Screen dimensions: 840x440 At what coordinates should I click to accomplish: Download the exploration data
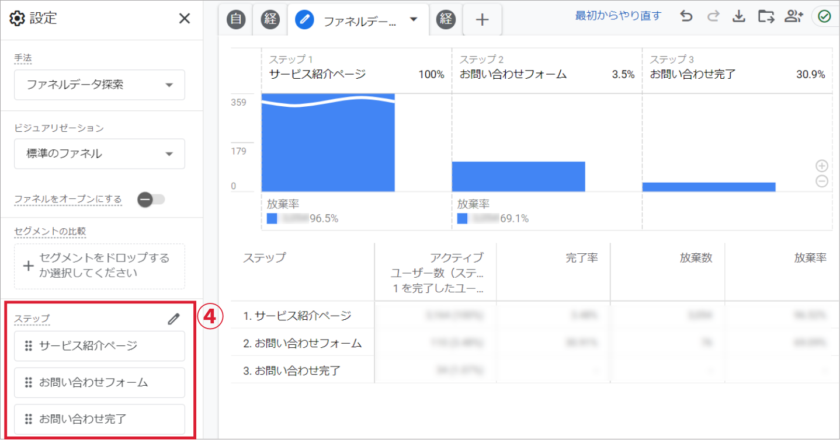coord(739,17)
